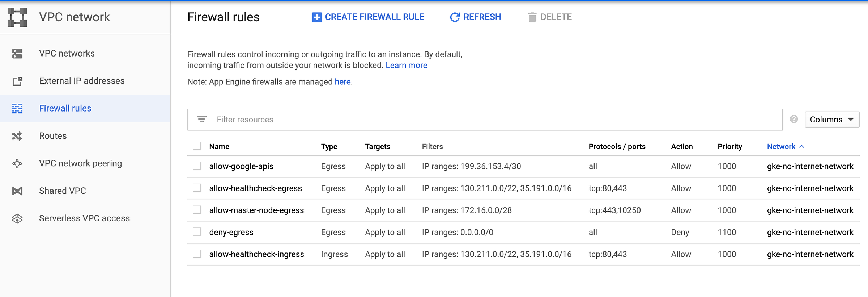The width and height of the screenshot is (868, 297).
Task: Open the deny-egress rule
Action: pyautogui.click(x=231, y=233)
